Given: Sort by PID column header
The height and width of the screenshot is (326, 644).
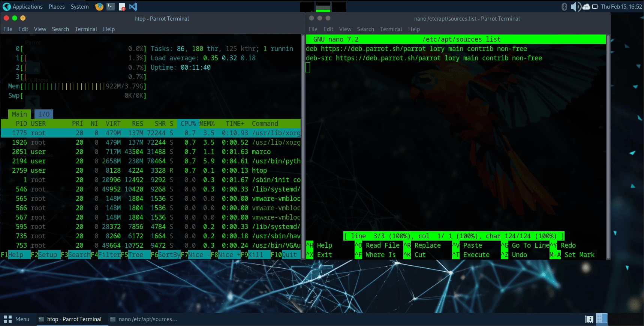Looking at the screenshot, I should click(x=21, y=124).
